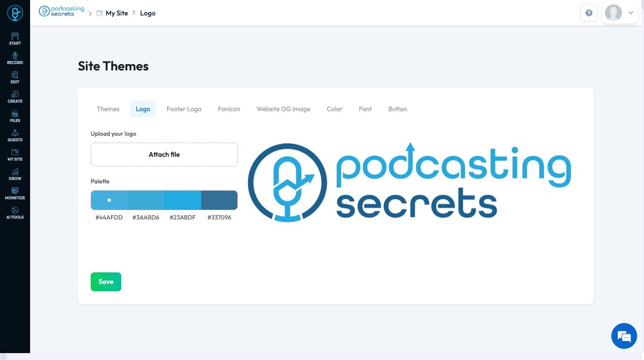Go to the EDIT section

(x=15, y=78)
